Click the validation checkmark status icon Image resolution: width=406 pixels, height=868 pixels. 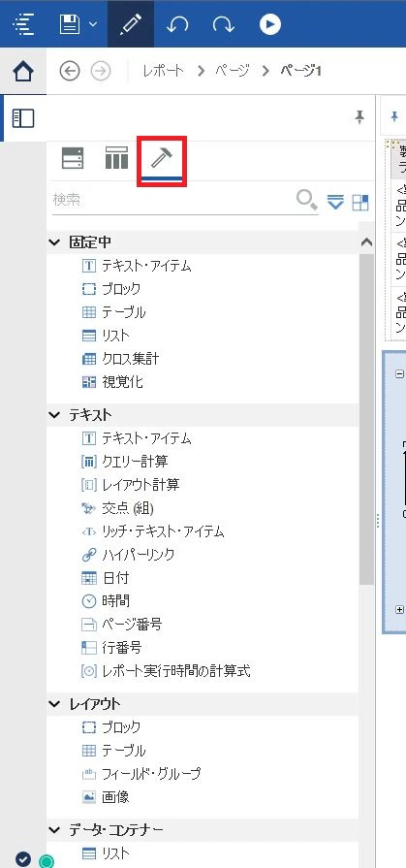(23, 858)
